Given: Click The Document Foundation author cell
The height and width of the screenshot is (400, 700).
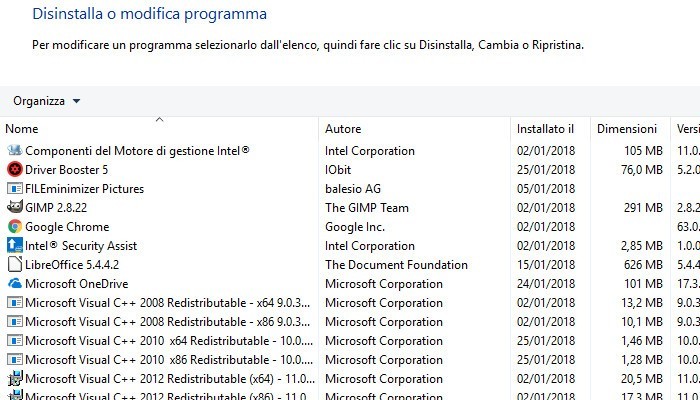Looking at the screenshot, I should [396, 265].
